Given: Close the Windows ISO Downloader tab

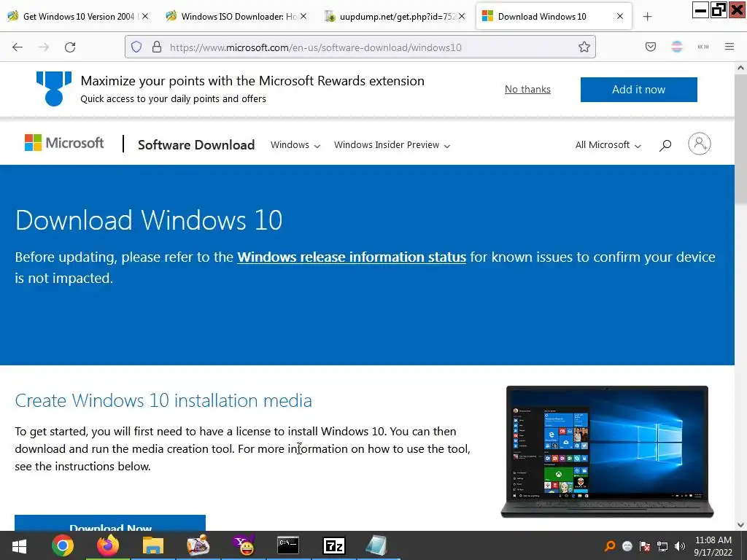Looking at the screenshot, I should click(x=303, y=16).
